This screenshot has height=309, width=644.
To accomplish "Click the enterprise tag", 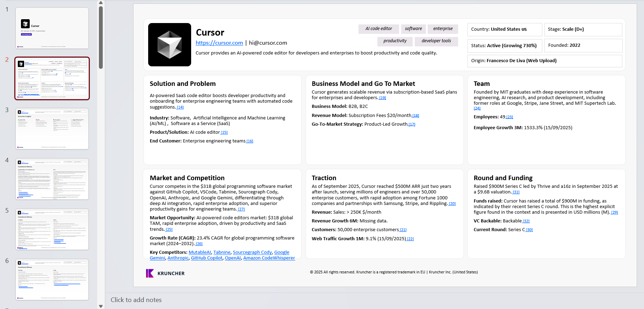I will coord(443,29).
